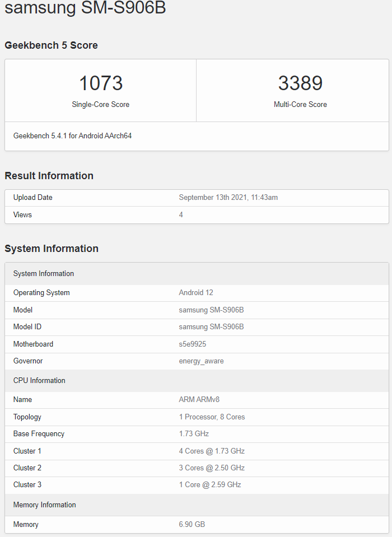
Task: Click the Name label in CPU section
Action: pos(22,400)
